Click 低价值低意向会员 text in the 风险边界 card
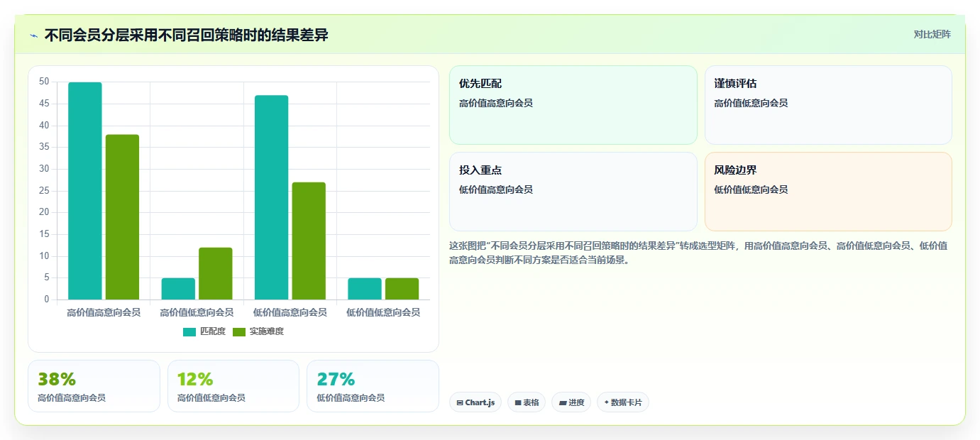980x440 pixels. coord(751,189)
